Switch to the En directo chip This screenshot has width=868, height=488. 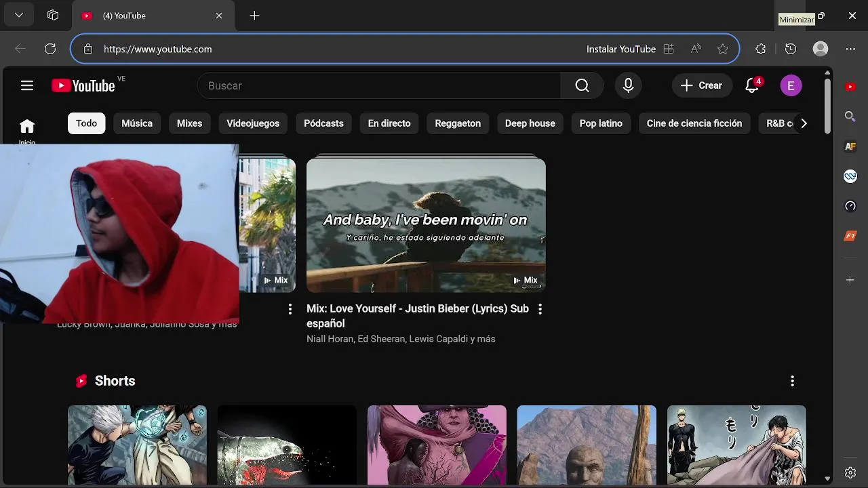pos(389,123)
